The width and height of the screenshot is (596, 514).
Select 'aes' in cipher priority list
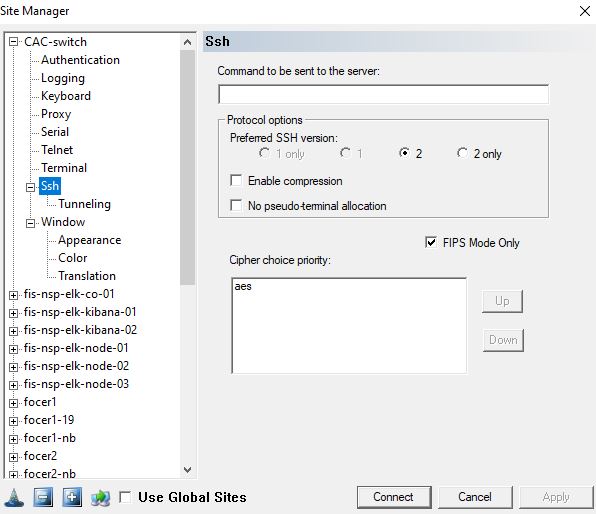243,286
